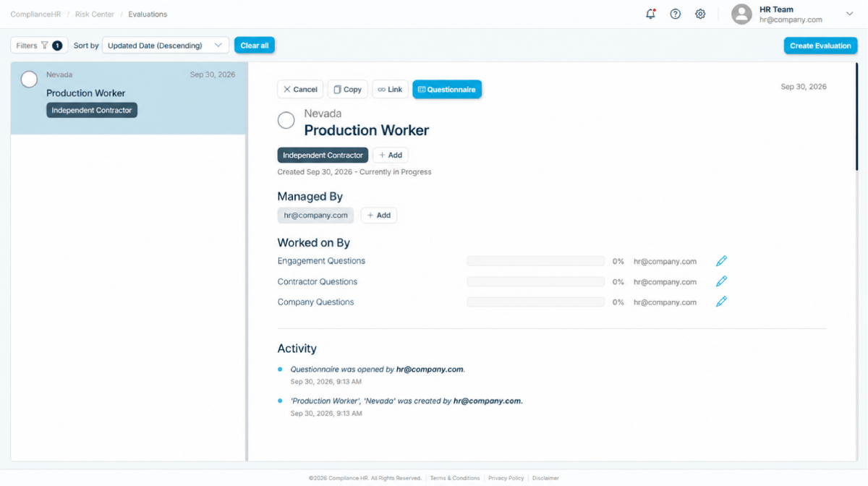Click the Engagement Questions row label
Viewport: 868px width, 486px height.
click(x=321, y=261)
